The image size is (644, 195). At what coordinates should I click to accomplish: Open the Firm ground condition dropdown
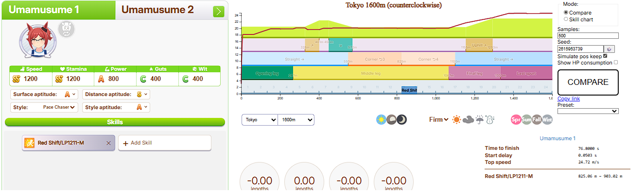tap(439, 119)
